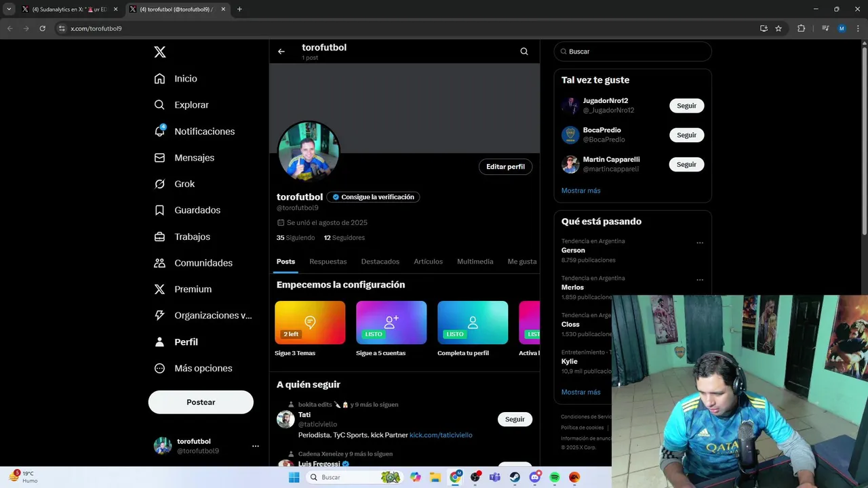Open Steam from the taskbar
The width and height of the screenshot is (868, 488).
(x=515, y=477)
